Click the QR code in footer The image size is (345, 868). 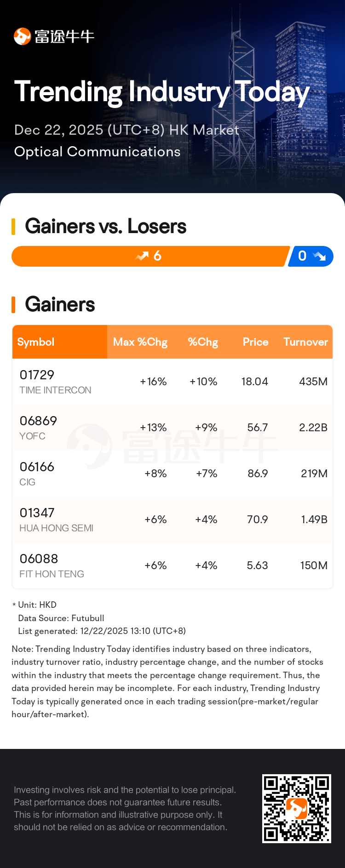[x=296, y=808]
